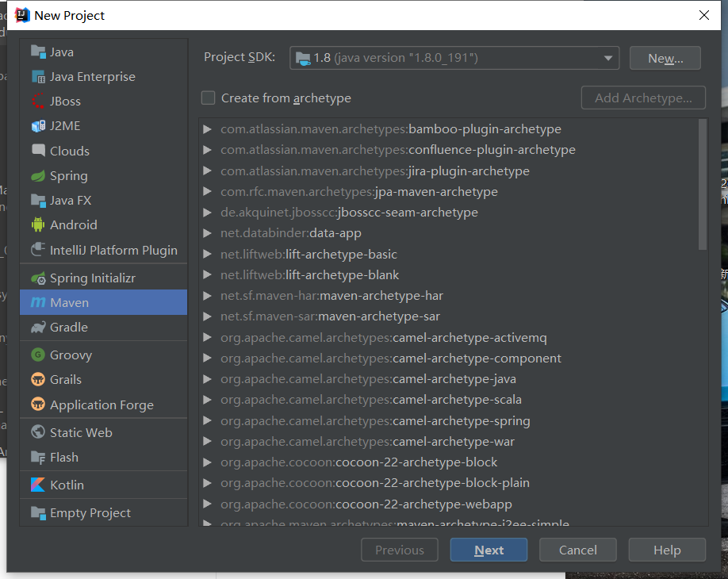Click the Clouds icon
Viewport: 728px width, 579px height.
pos(38,151)
